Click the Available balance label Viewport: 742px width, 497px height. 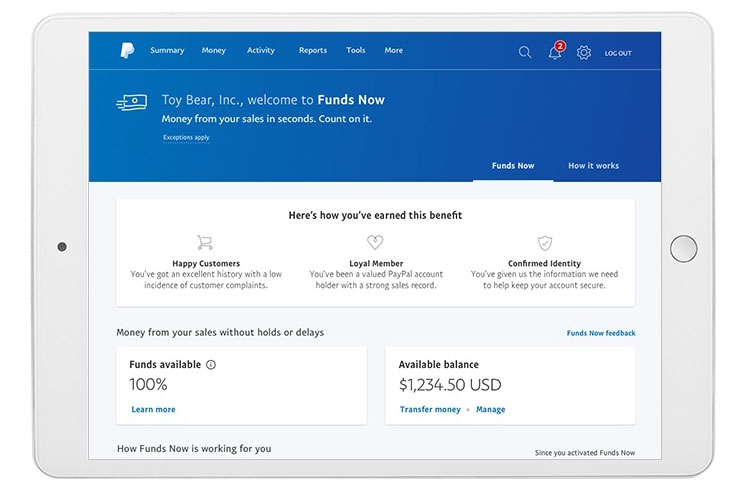tap(439, 364)
